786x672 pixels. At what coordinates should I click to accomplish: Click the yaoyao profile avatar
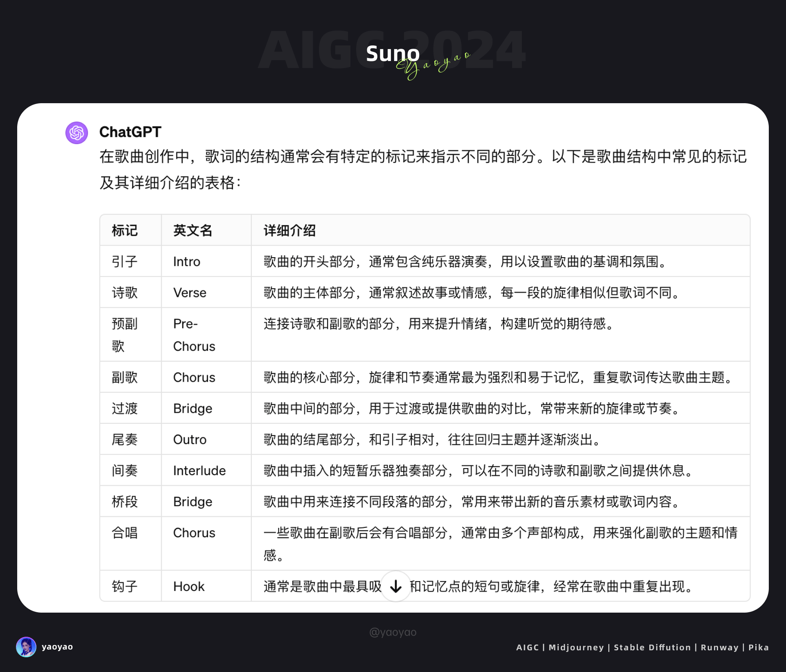(26, 647)
